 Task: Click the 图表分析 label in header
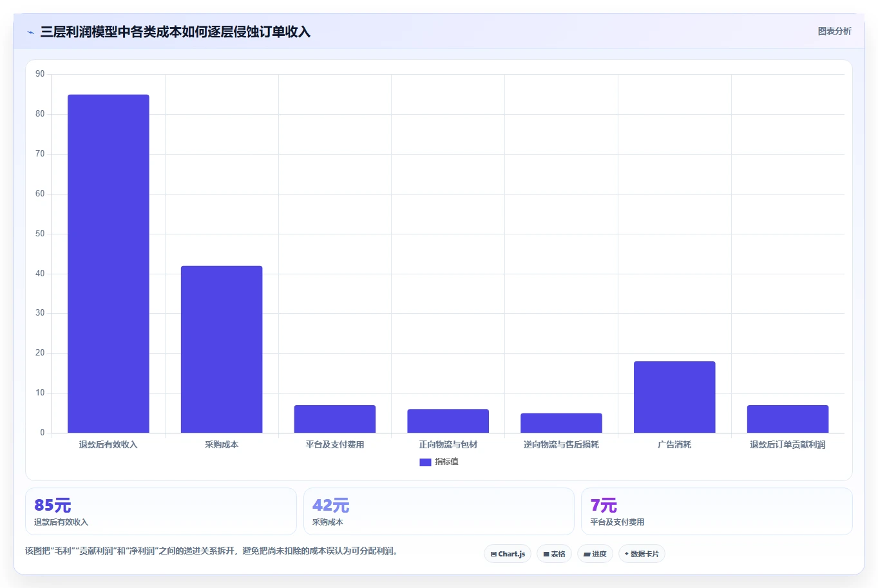point(834,31)
